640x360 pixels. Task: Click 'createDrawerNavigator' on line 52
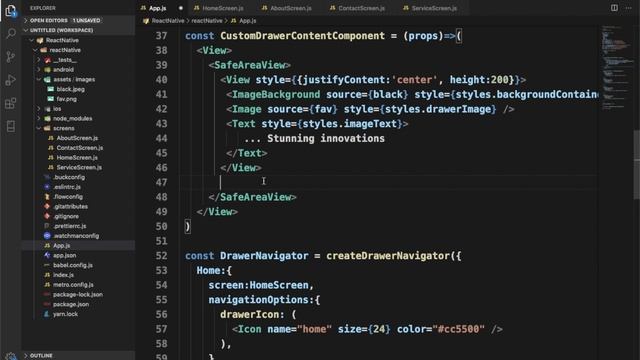pyautogui.click(x=388, y=256)
